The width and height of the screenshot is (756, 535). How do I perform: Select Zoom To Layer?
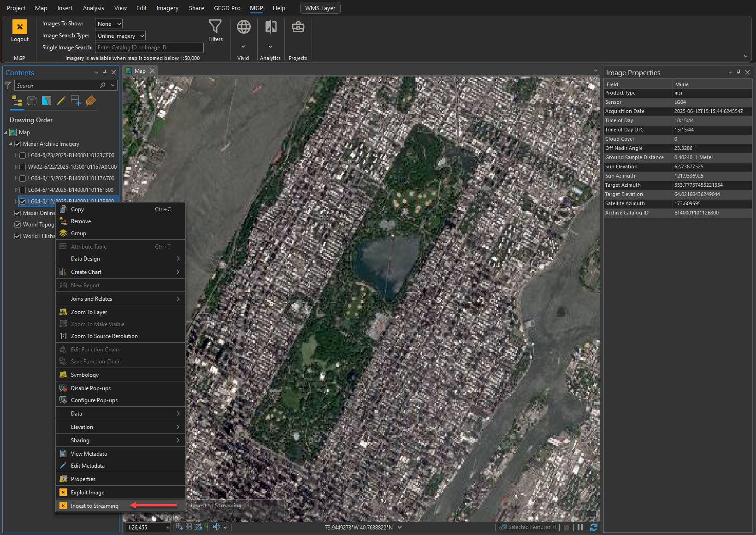click(120, 312)
